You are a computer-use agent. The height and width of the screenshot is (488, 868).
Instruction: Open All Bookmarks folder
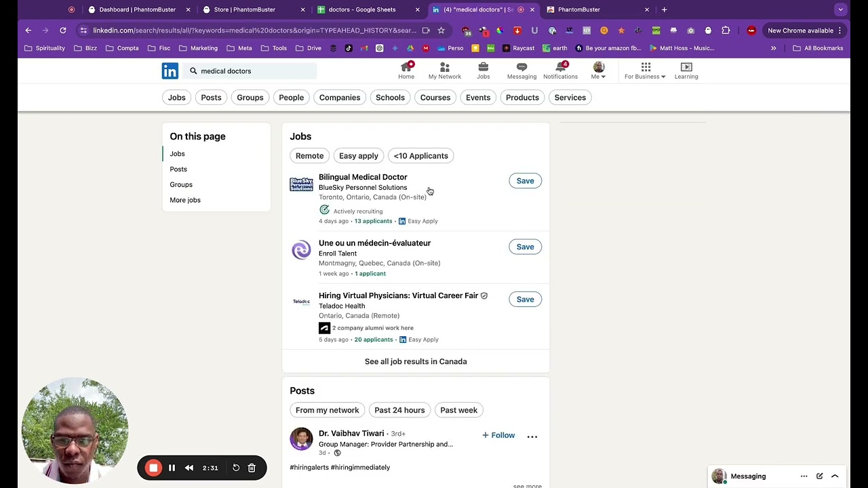click(x=818, y=48)
